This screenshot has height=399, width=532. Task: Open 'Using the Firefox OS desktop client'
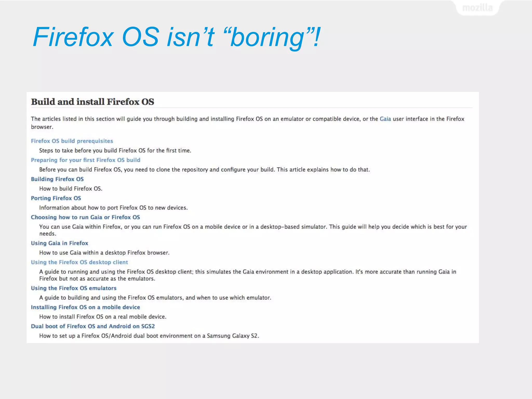pos(79,262)
